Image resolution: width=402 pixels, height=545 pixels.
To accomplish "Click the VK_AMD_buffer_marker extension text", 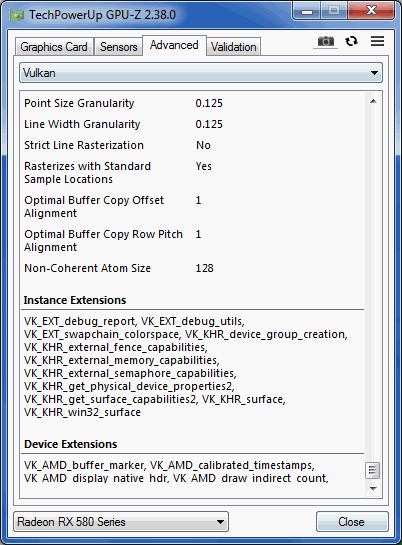I will [85, 465].
